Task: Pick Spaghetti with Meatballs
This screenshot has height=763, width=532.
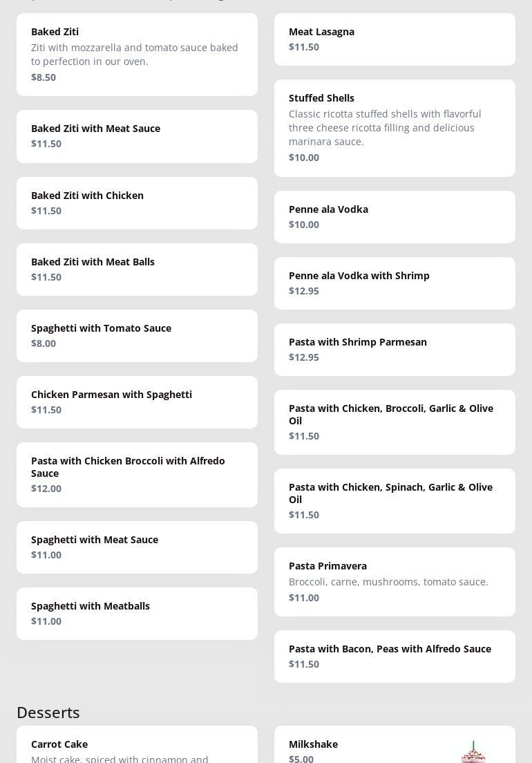Action: tap(137, 614)
